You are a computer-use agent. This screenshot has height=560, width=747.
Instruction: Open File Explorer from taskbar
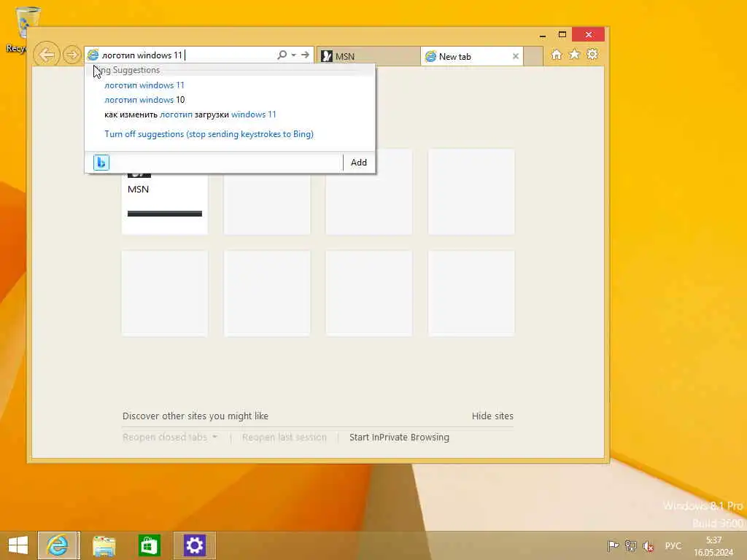[104, 545]
